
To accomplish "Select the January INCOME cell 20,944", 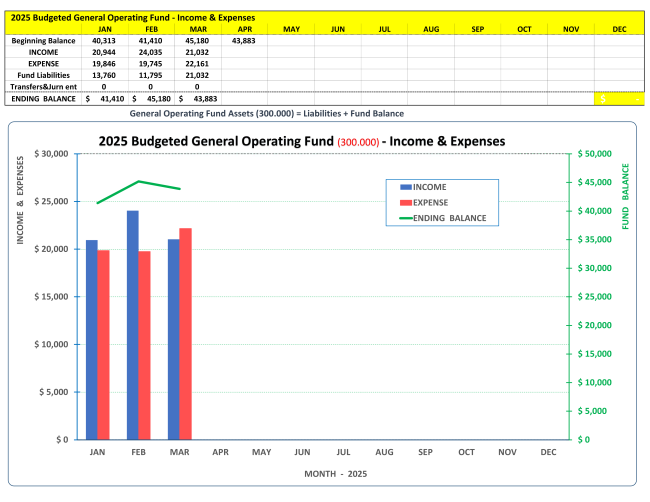I will [x=104, y=52].
